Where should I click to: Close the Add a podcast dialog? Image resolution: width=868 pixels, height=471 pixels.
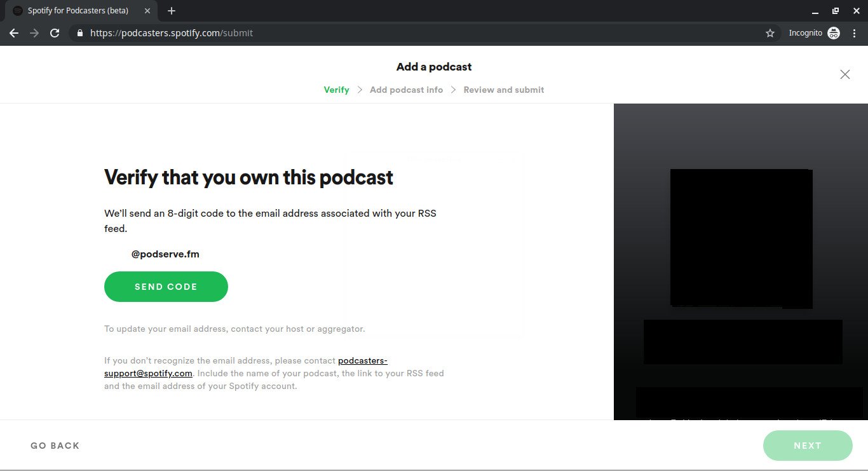844,74
